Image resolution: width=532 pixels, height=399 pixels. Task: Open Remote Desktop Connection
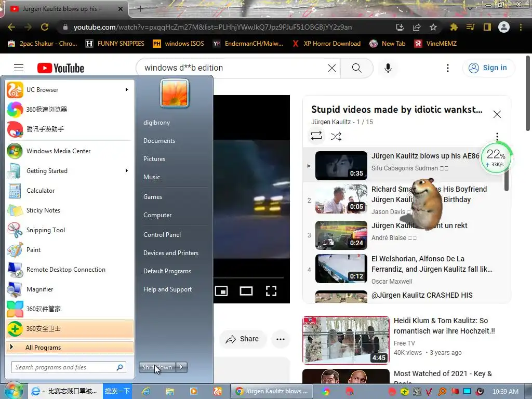(70, 270)
